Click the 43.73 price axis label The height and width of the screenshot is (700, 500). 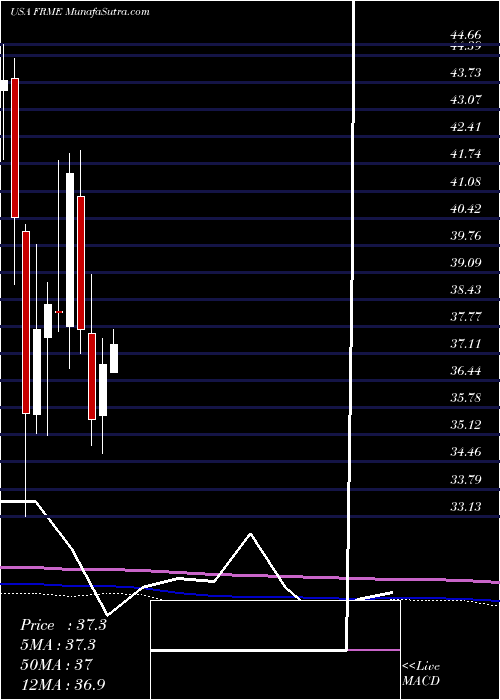[x=466, y=72]
